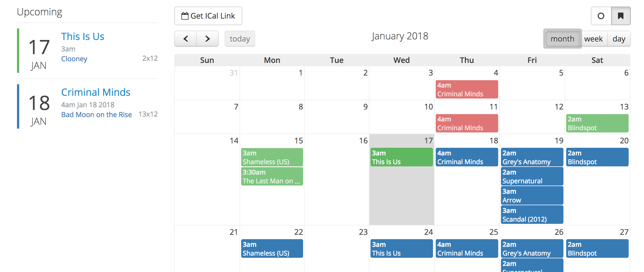Open the This Is Us upcoming link
This screenshot has width=644, height=272.
pyautogui.click(x=82, y=36)
